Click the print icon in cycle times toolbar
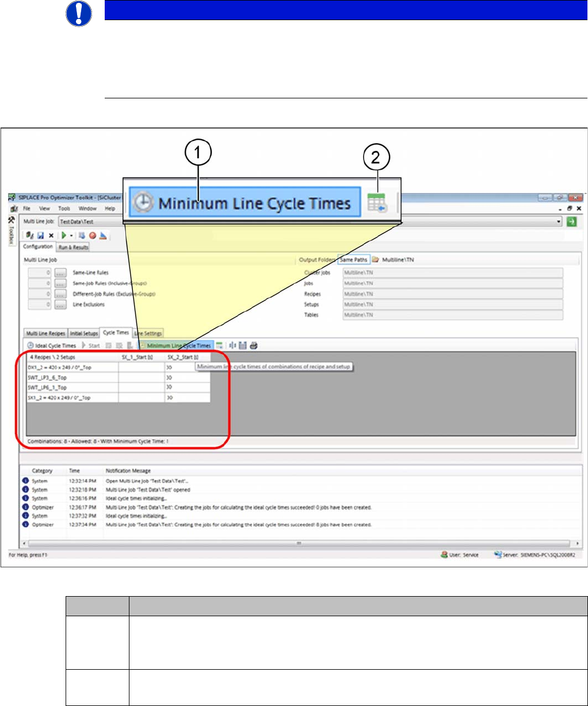 pos(254,346)
